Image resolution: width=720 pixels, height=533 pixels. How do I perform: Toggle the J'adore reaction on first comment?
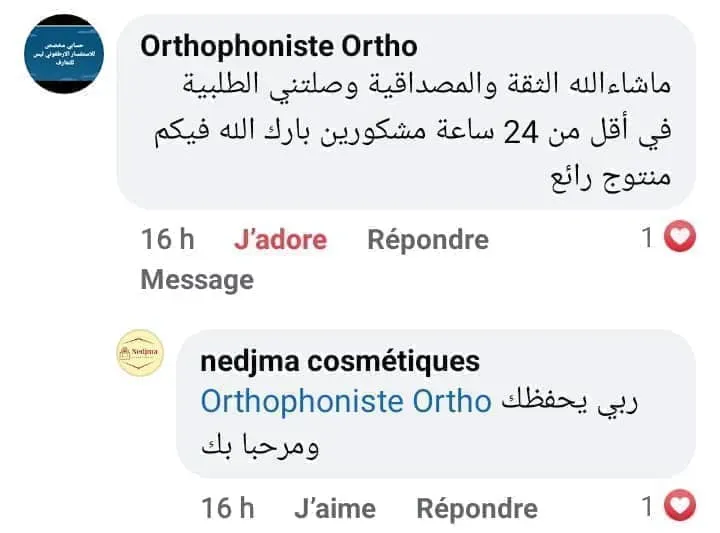(280, 240)
